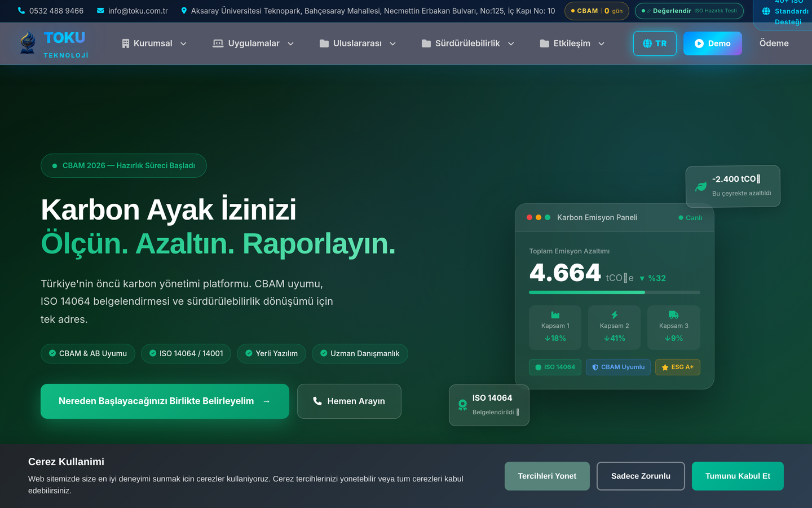Click the Canlı live status indicator
Viewport: 812px width, 508px height.
point(690,218)
